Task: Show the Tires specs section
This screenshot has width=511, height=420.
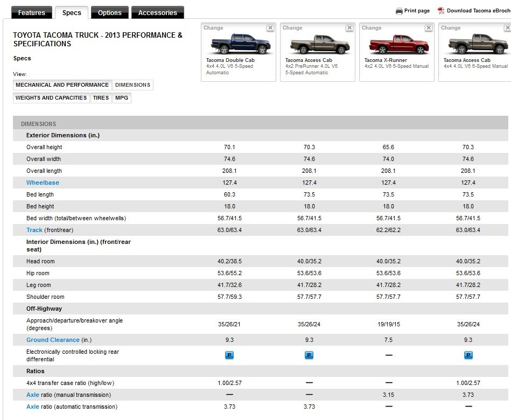Action: (101, 98)
